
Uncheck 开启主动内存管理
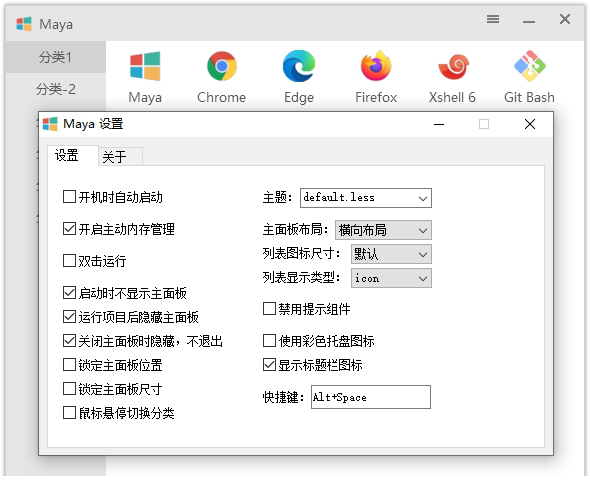(69, 228)
